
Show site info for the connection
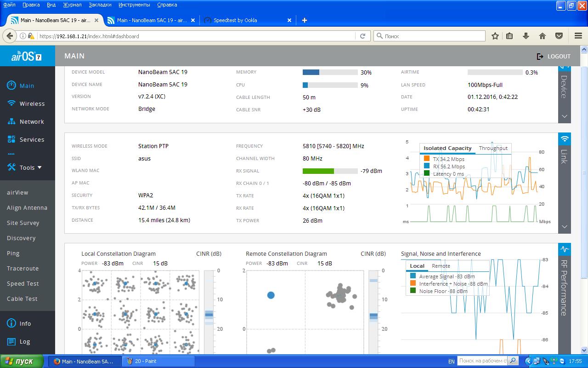[x=23, y=36]
